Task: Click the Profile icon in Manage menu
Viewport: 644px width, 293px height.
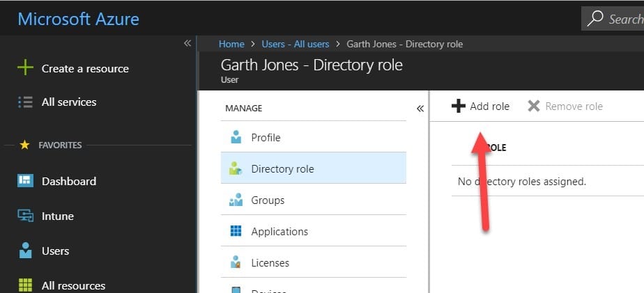Action: (x=236, y=137)
